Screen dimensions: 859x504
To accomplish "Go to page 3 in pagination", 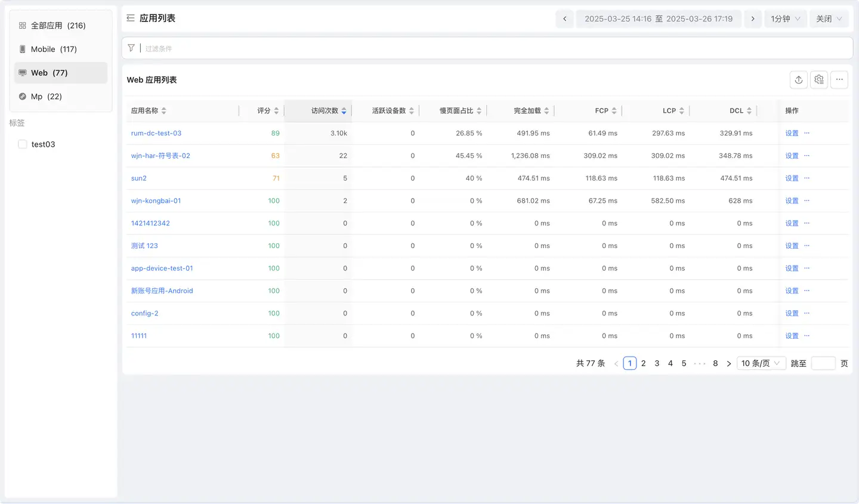I will coord(657,363).
